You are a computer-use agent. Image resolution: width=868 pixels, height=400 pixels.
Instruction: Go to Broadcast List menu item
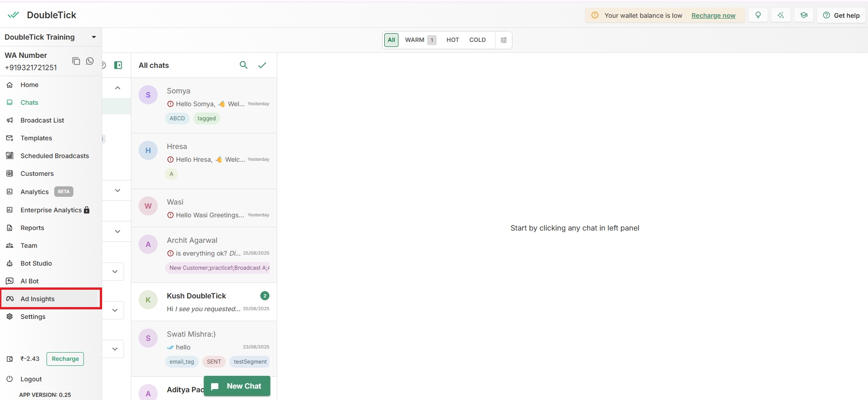(42, 120)
